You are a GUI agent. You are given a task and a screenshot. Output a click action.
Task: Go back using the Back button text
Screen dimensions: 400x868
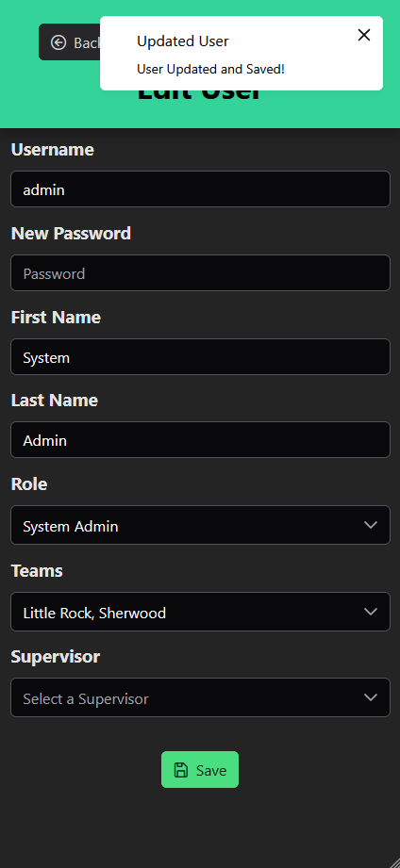point(87,42)
